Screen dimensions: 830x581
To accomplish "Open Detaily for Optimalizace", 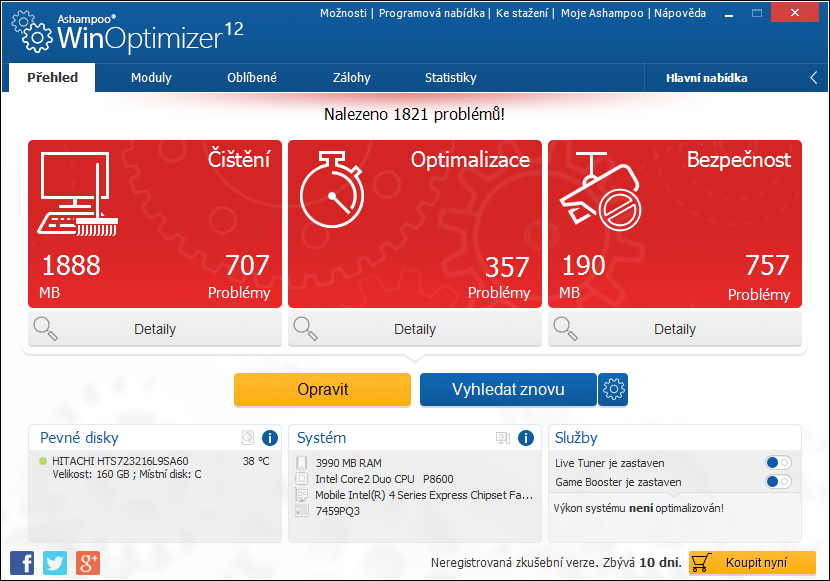I will coord(415,329).
